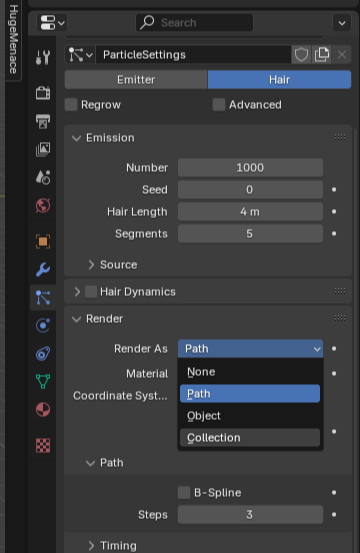Screen dimensions: 360x553
Task: Open the View Layer properties tab
Action: coord(43,149)
